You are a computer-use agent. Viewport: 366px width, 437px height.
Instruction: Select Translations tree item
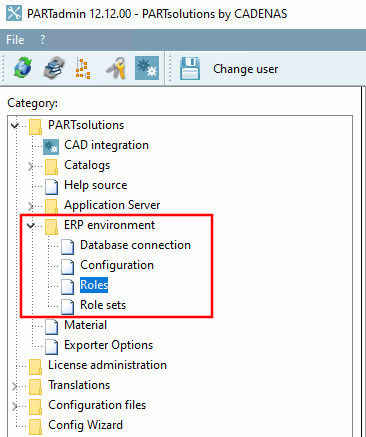pyautogui.click(x=79, y=385)
